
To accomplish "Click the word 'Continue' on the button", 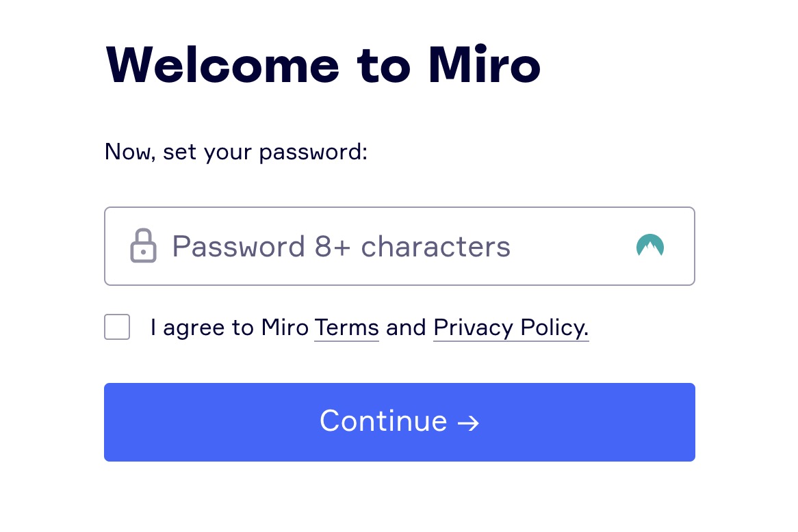I will (383, 421).
